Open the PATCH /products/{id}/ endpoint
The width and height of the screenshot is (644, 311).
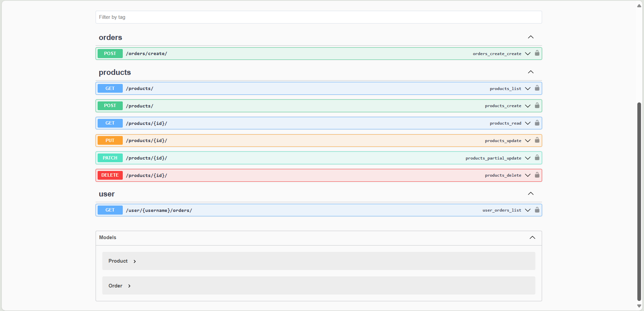click(x=319, y=158)
